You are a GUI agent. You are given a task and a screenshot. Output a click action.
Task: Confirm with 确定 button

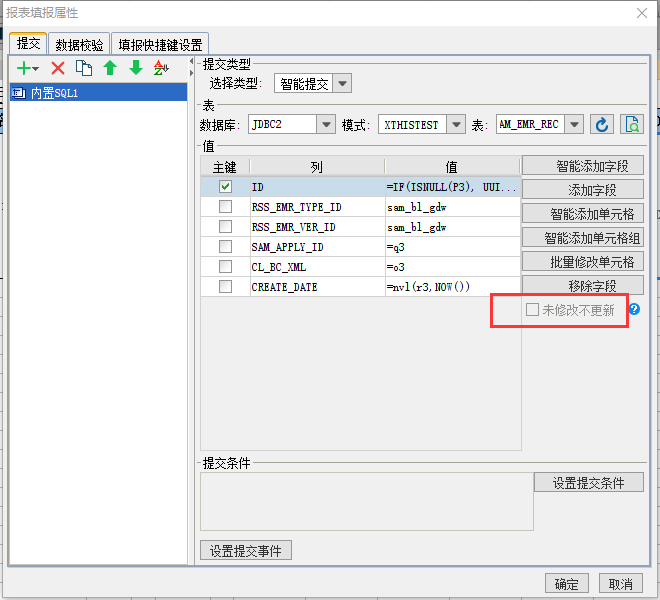click(567, 584)
